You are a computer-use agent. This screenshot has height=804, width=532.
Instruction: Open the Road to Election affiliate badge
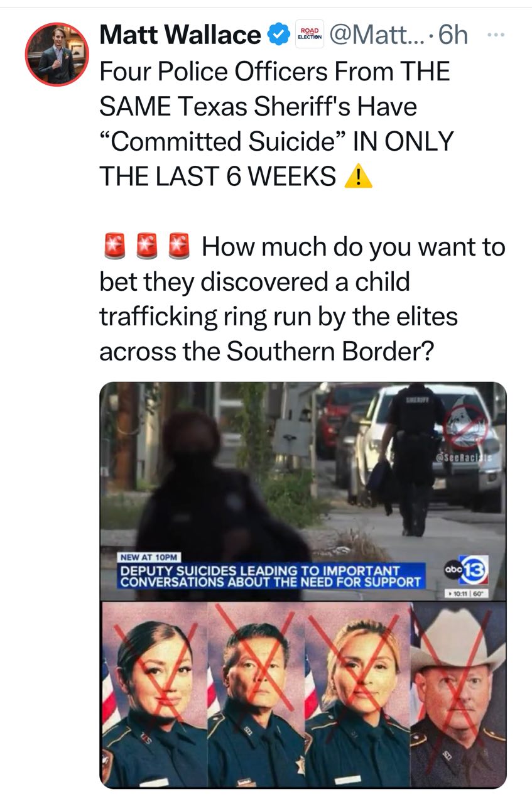309,35
